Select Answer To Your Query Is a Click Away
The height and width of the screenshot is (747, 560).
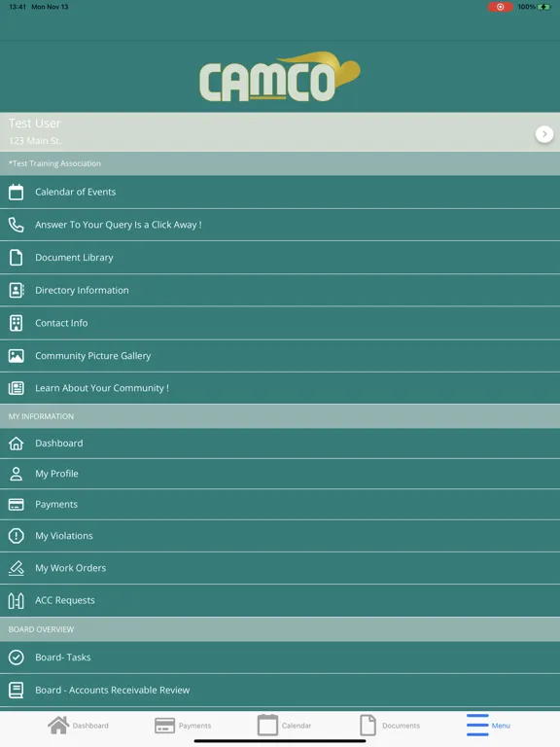280,225
